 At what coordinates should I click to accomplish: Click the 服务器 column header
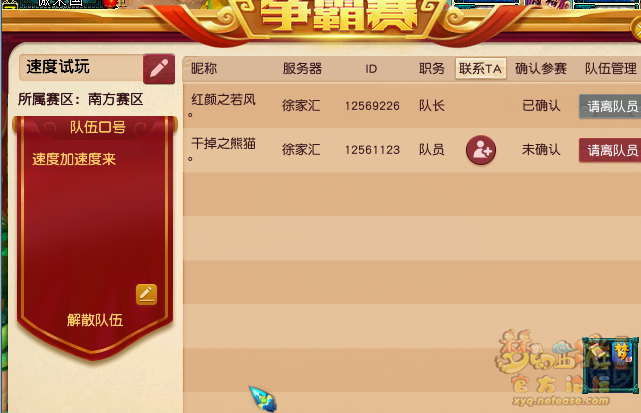coord(303,68)
